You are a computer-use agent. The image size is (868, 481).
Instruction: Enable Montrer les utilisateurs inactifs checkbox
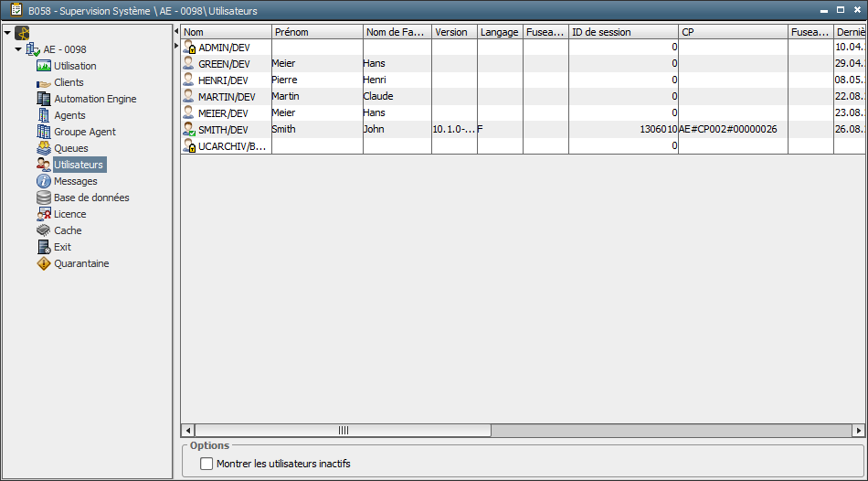206,464
